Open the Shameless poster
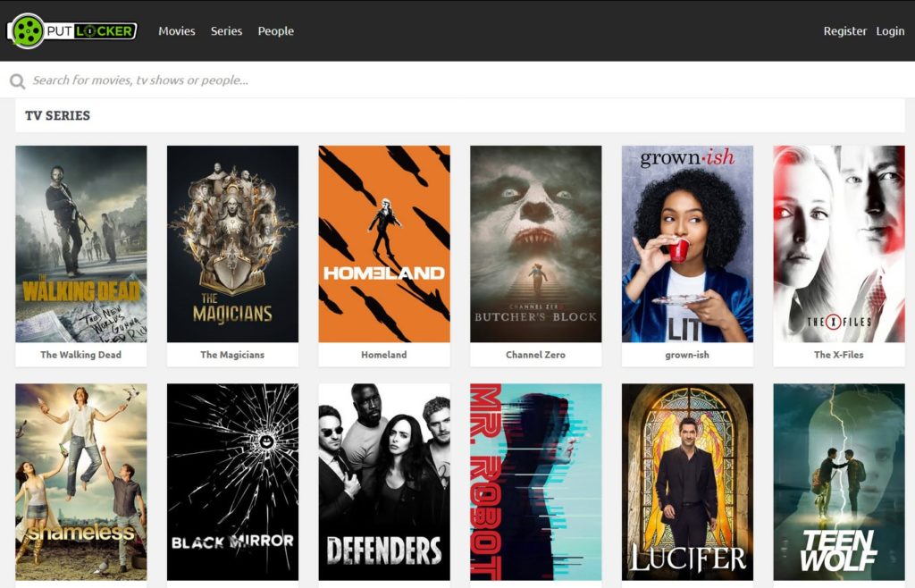 81,482
